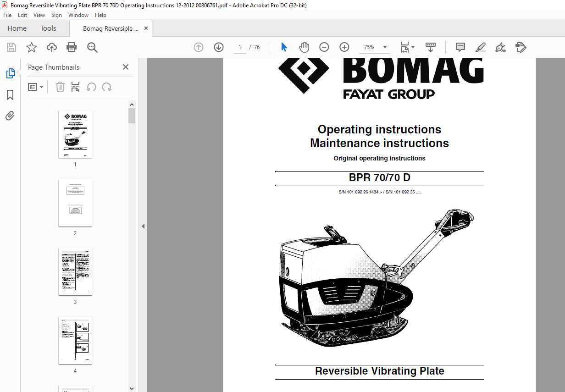This screenshot has height=392, width=565.
Task: Click the 'Reversible Vibrating Plate' title text
Action: 380,371
